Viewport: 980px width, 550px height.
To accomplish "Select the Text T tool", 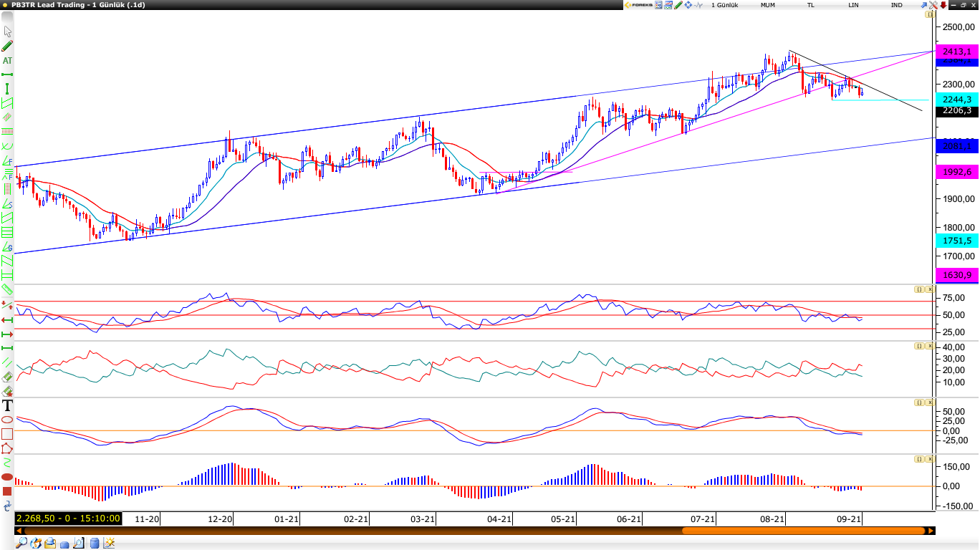I will pos(7,405).
